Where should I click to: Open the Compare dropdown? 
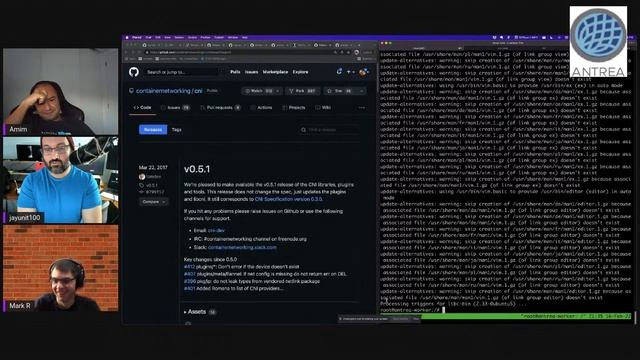[153, 202]
